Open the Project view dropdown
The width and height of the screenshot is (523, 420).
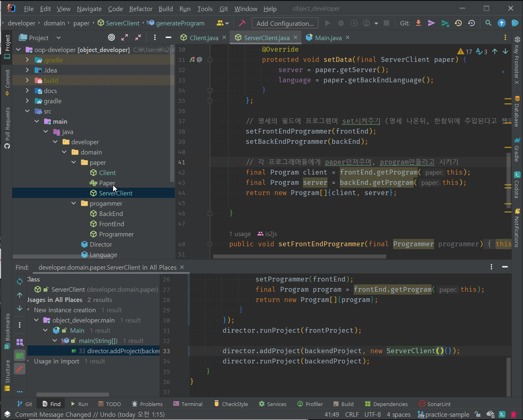tap(58, 38)
